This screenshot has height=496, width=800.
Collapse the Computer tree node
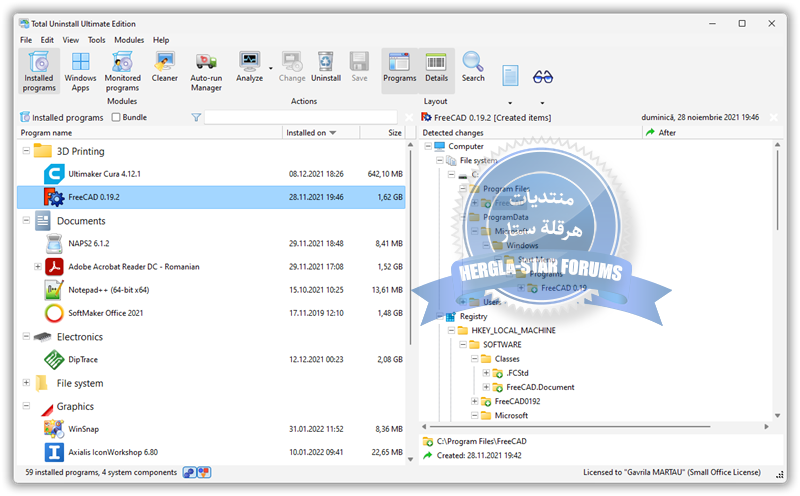[x=428, y=146]
